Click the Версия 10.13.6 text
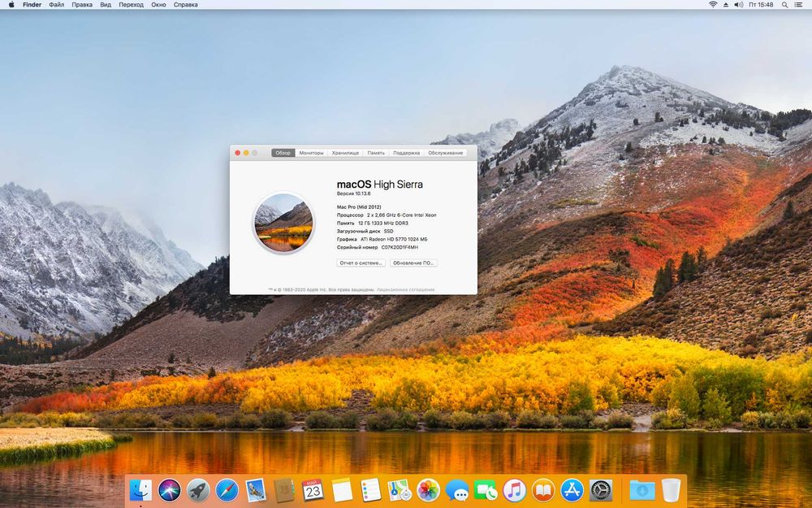 coord(354,193)
